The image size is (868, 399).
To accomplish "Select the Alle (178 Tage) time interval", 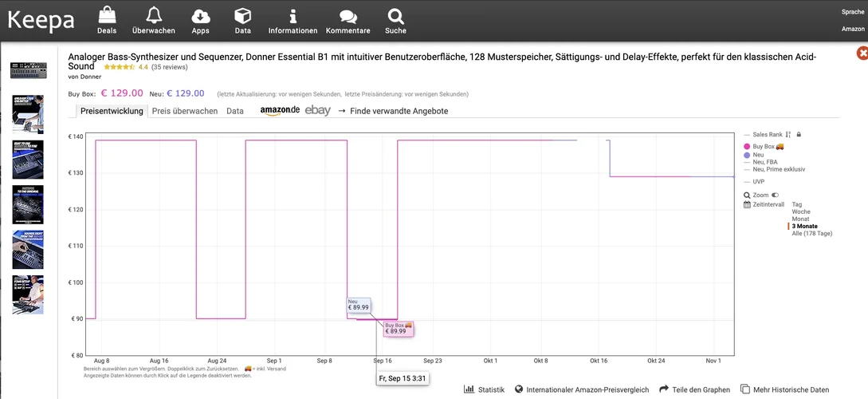I will click(811, 234).
